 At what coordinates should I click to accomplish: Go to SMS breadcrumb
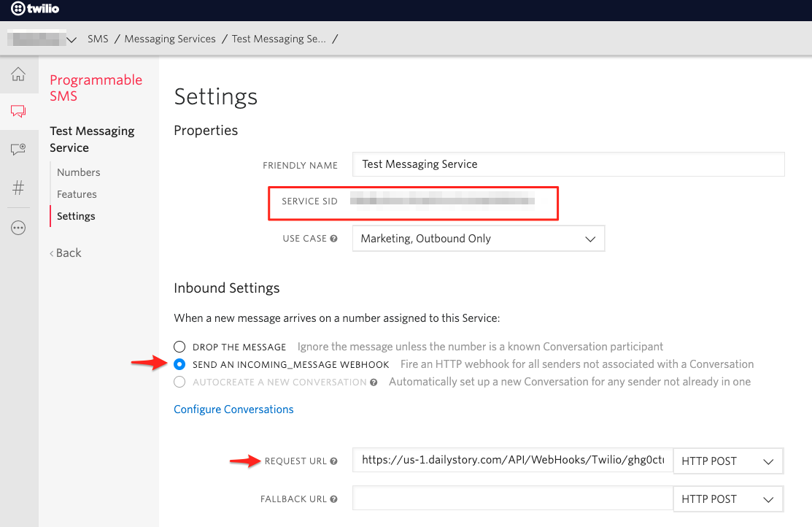98,39
